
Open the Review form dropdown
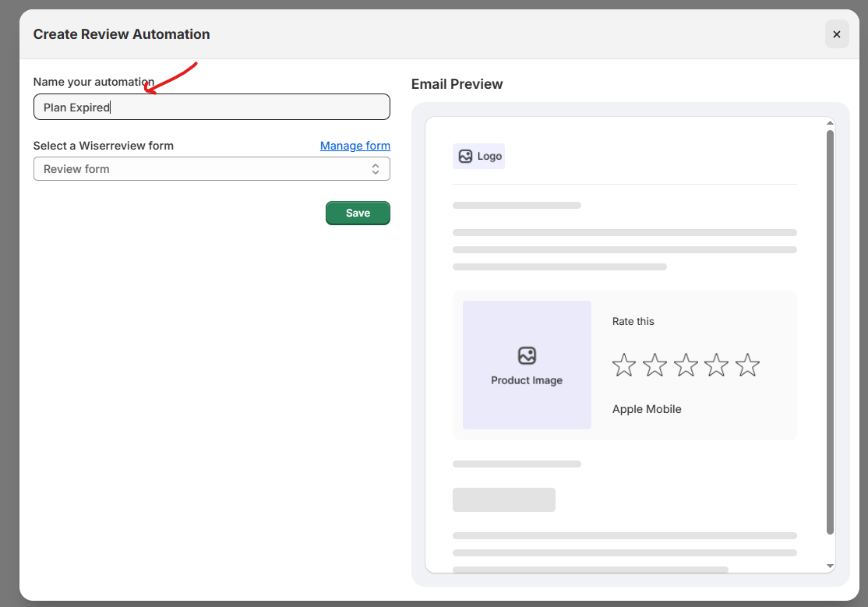pos(211,169)
